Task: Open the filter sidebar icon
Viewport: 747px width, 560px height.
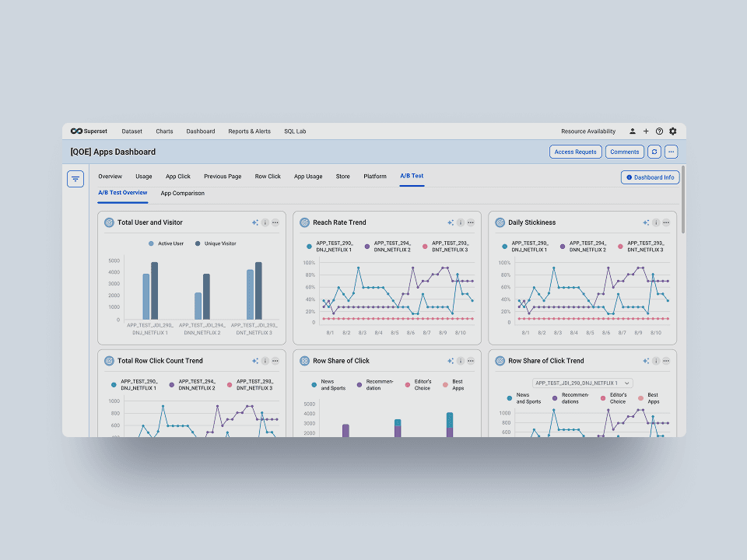Action: [x=75, y=179]
